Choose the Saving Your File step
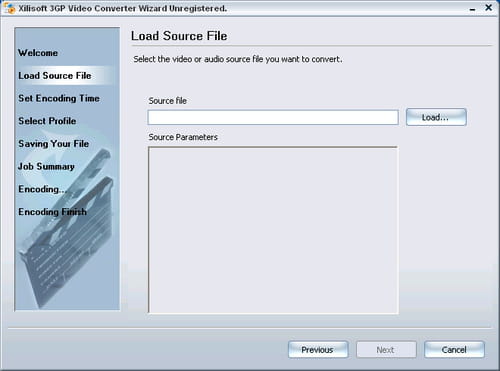Image resolution: width=500 pixels, height=371 pixels. 54,144
